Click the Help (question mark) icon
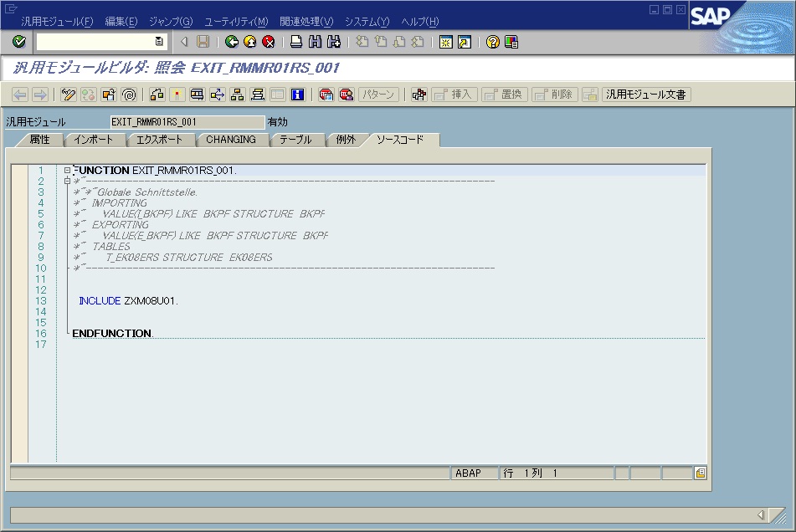Screen dimensions: 796x532 point(491,42)
